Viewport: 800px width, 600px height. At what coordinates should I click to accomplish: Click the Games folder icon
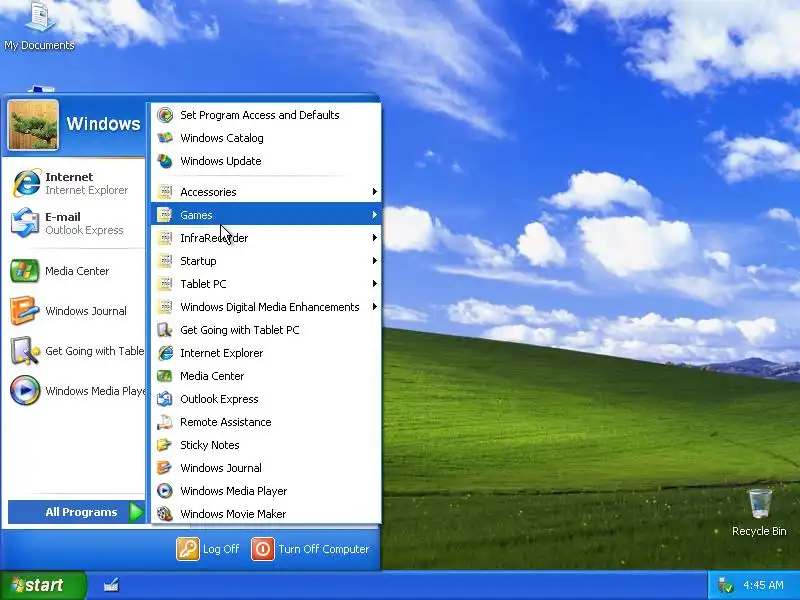tap(165, 215)
